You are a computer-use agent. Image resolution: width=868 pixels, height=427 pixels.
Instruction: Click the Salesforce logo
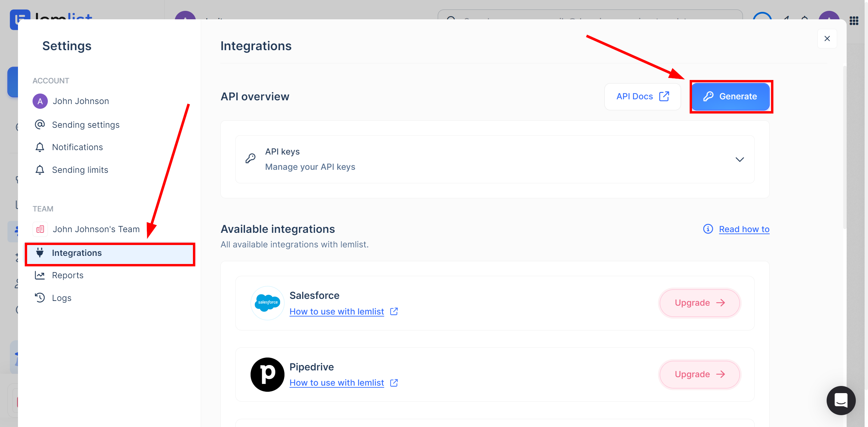click(x=267, y=303)
